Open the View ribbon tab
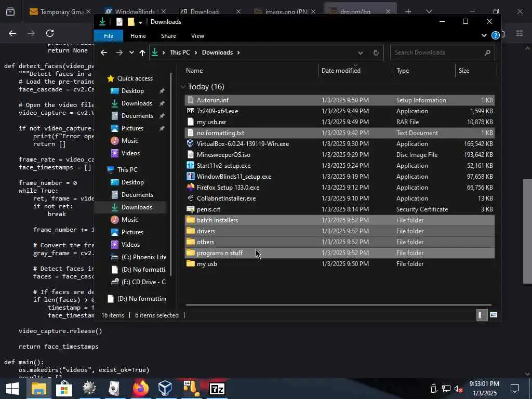This screenshot has width=532, height=399. point(197,36)
